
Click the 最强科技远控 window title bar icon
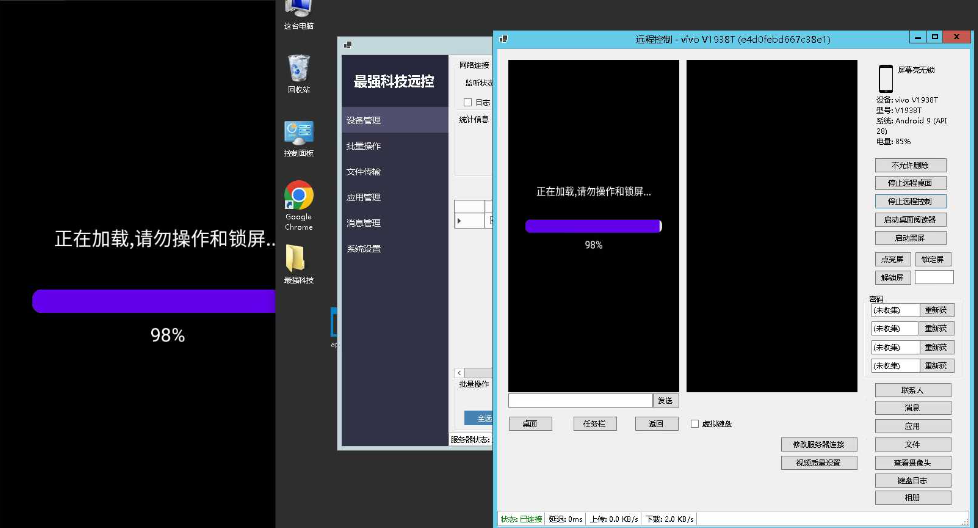[x=348, y=45]
